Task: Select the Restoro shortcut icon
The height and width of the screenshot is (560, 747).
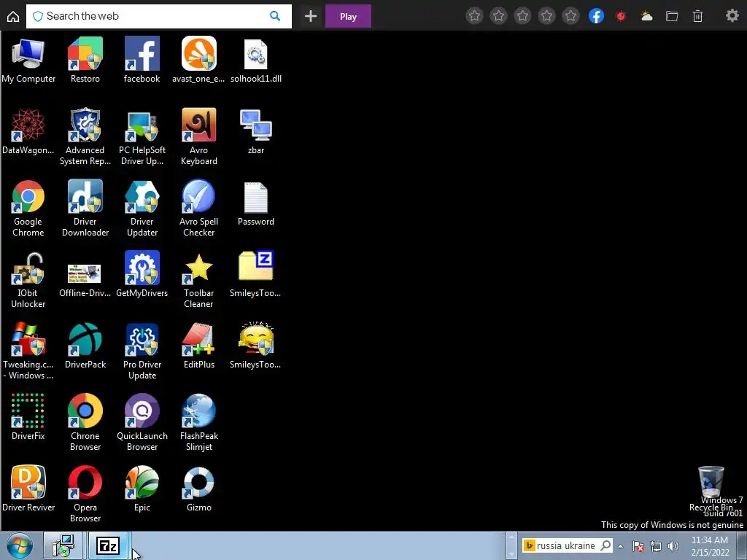Action: tap(85, 53)
